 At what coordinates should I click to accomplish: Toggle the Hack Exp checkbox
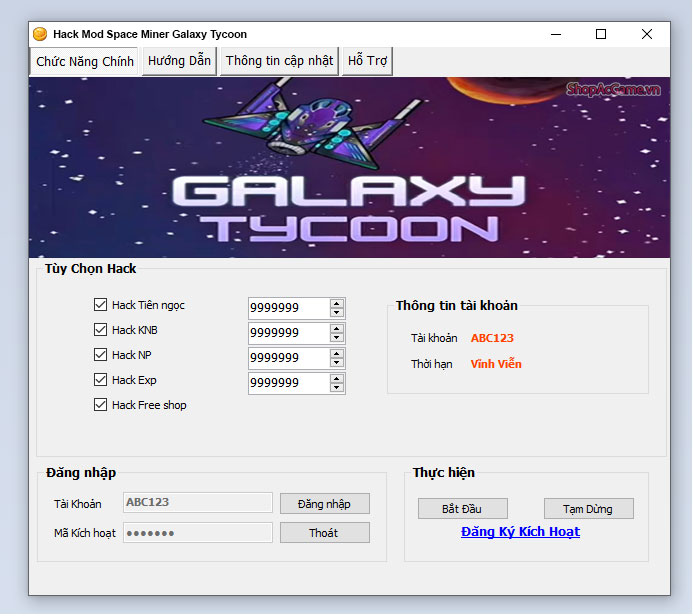click(x=100, y=380)
